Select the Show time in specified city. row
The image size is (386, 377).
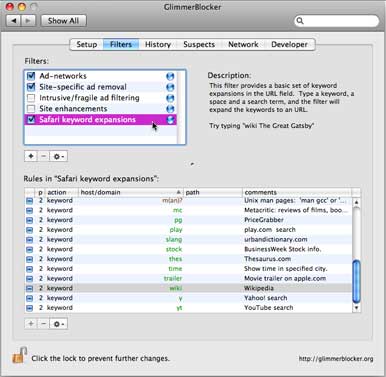(x=188, y=269)
